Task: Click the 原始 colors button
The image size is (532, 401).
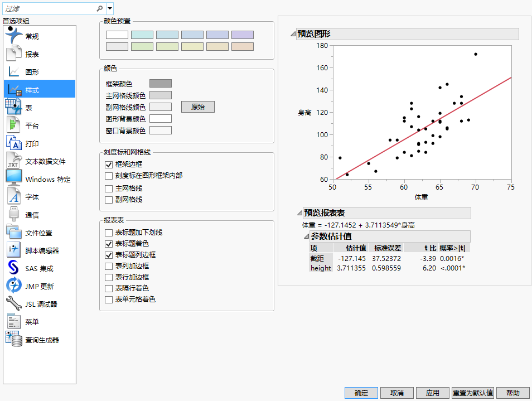Action: [x=198, y=107]
